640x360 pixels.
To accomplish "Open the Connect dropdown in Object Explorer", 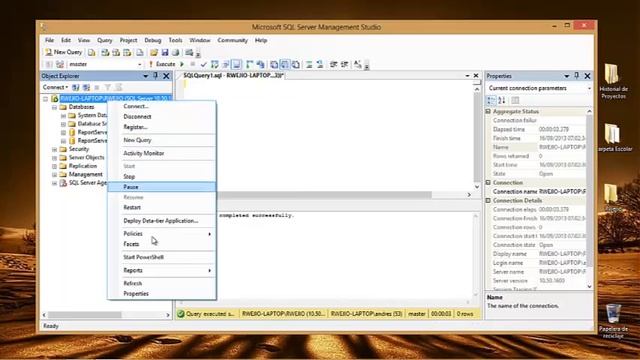I will (x=55, y=87).
